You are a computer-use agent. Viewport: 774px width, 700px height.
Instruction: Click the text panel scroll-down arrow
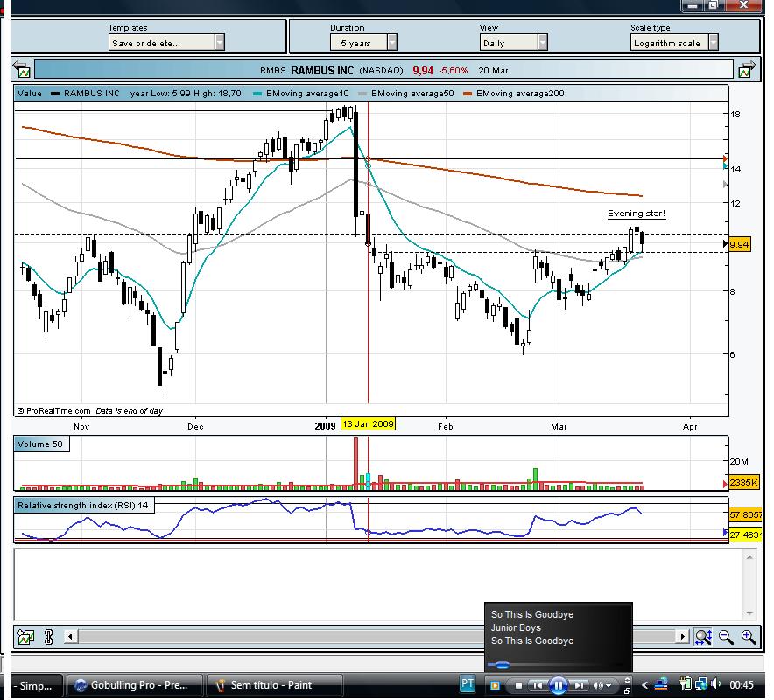click(749, 613)
